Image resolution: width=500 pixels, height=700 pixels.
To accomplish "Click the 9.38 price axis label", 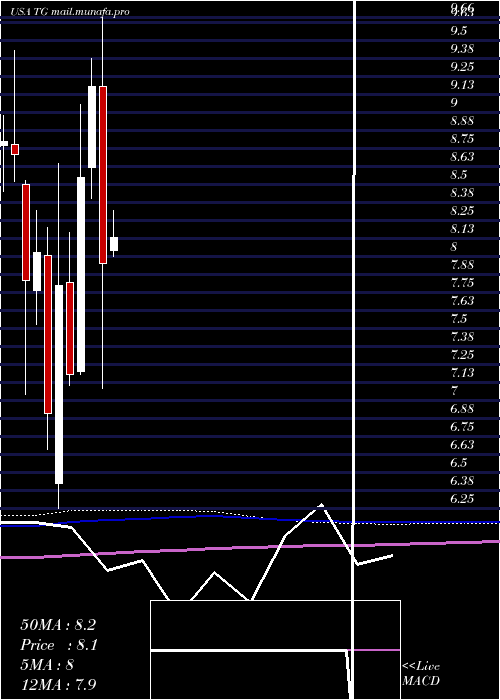I will [462, 49].
